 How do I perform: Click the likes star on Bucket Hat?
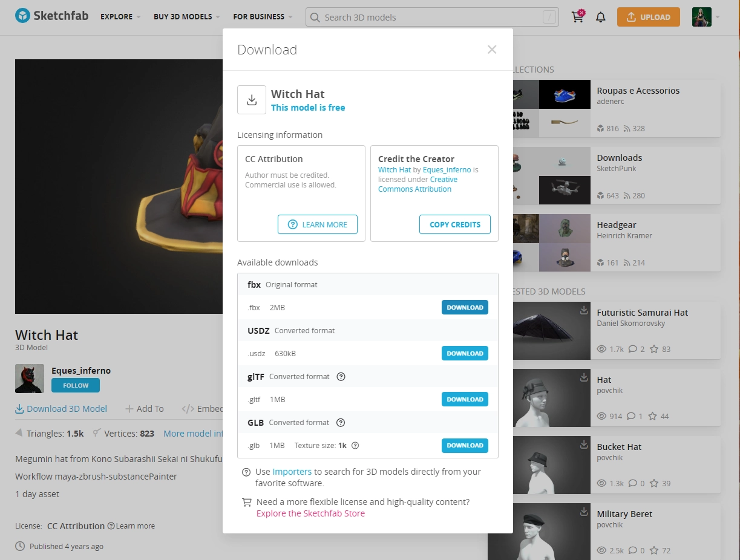653,483
